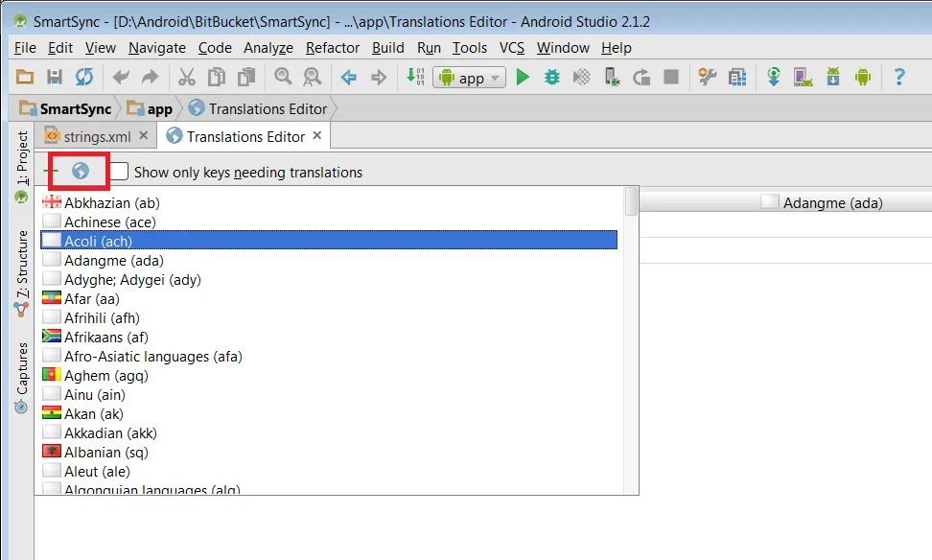Click the Help question mark icon
The image size is (932, 560).
click(899, 77)
